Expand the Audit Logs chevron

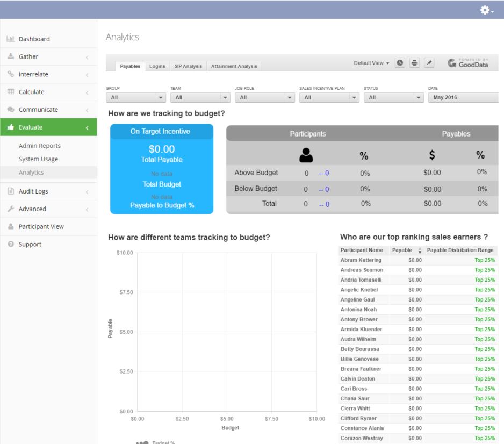tap(87, 192)
